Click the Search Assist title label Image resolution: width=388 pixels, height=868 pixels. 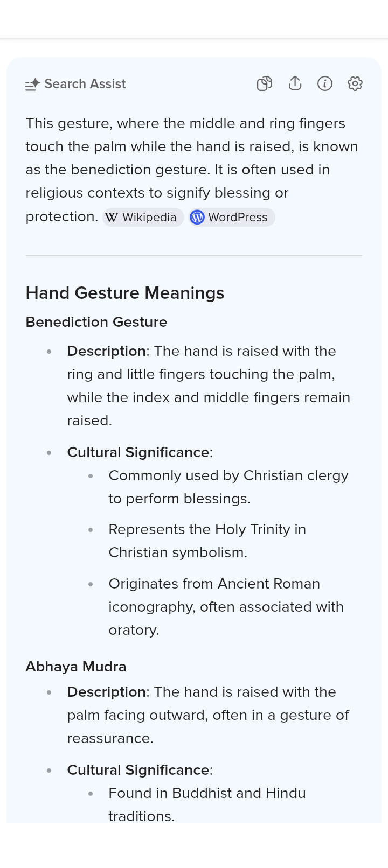pos(85,84)
